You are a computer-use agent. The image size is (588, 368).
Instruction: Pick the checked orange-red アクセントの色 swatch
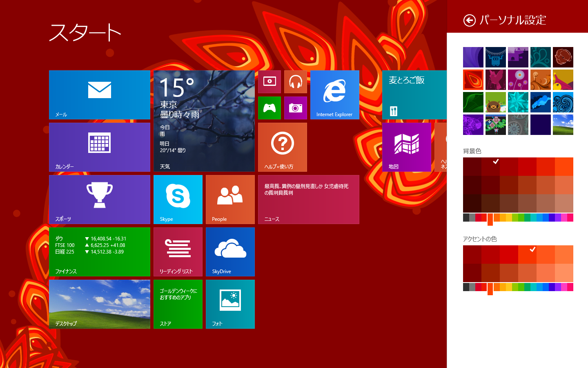point(527,254)
